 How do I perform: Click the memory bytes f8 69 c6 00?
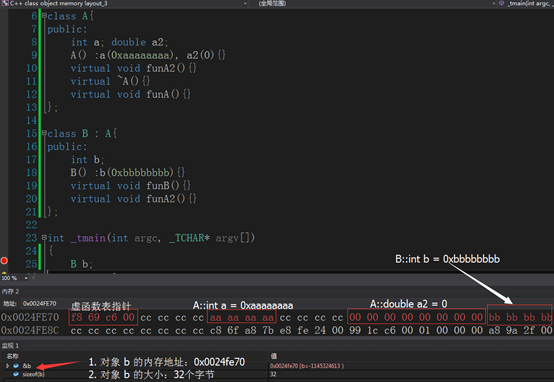(103, 317)
